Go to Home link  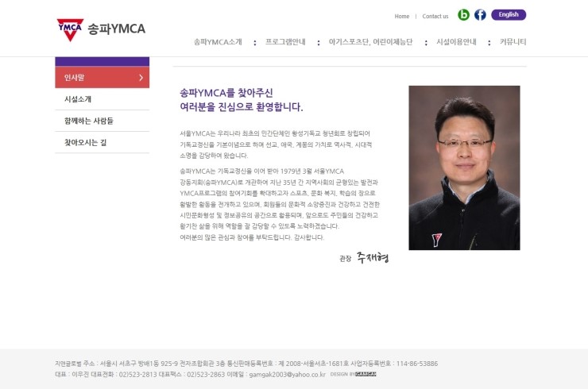pyautogui.click(x=401, y=16)
